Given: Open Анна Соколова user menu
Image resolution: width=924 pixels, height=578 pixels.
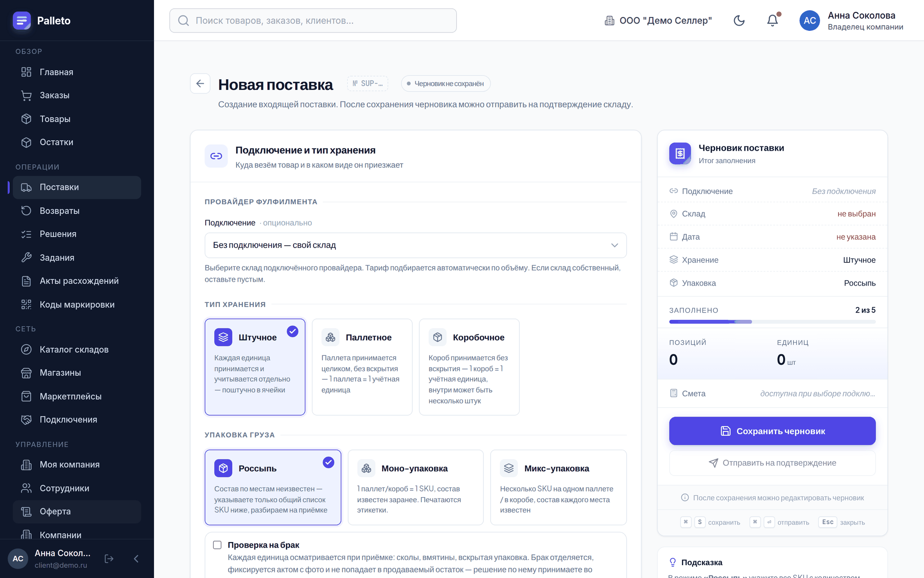Looking at the screenshot, I should [852, 21].
